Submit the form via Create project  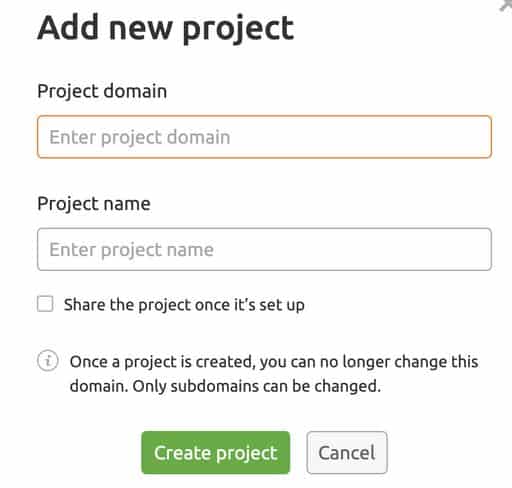[216, 453]
